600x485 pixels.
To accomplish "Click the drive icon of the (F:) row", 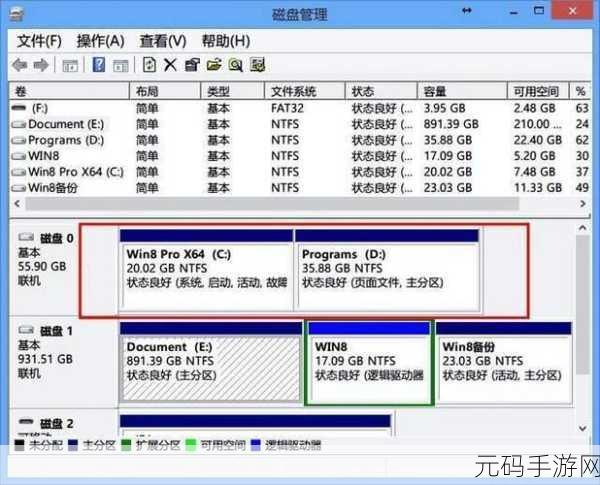I will click(18, 108).
